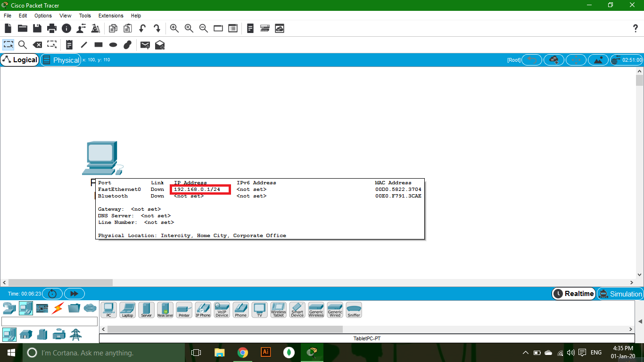Open Network Information icon
Viewport: 644px width, 362px height.
(x=66, y=28)
